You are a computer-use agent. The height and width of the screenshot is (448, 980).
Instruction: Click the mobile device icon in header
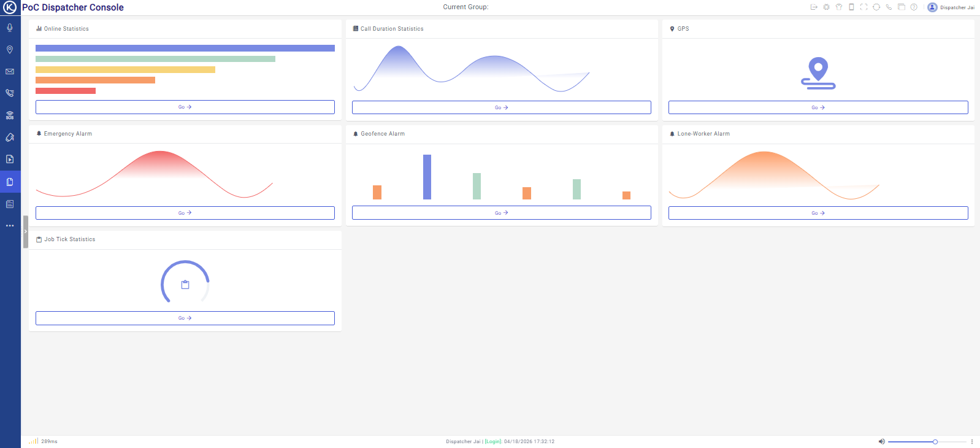[x=851, y=7]
